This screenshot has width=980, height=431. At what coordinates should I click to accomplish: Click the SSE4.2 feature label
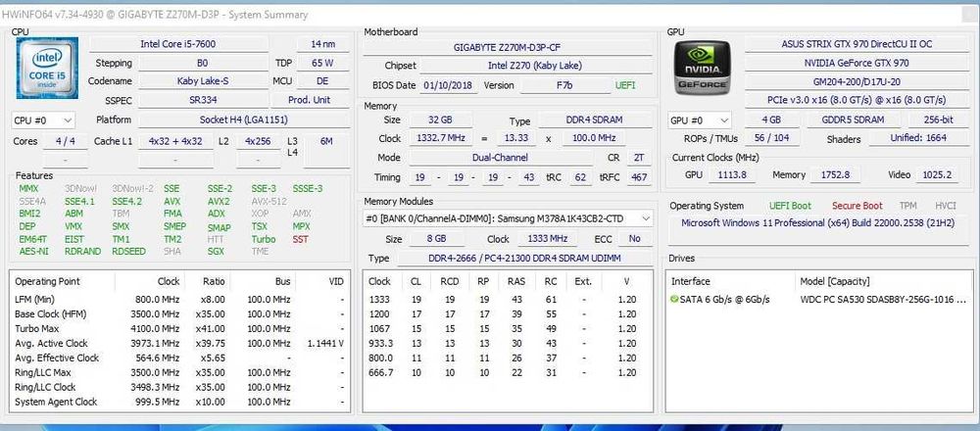click(x=126, y=202)
